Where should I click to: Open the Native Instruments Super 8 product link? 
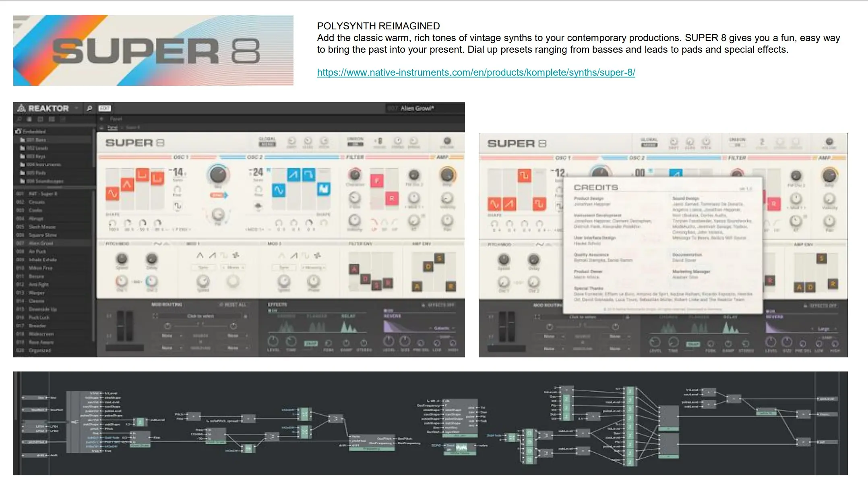(x=476, y=72)
